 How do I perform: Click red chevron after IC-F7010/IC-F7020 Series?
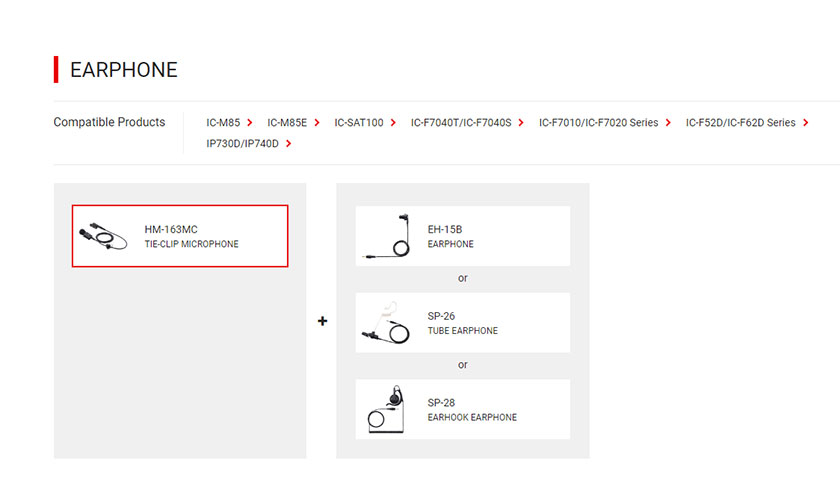click(668, 123)
